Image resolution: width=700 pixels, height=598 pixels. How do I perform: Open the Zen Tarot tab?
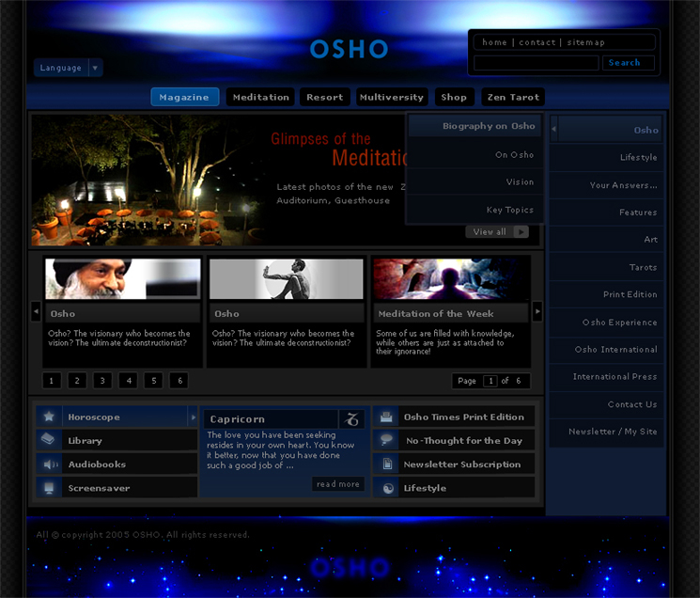point(513,97)
